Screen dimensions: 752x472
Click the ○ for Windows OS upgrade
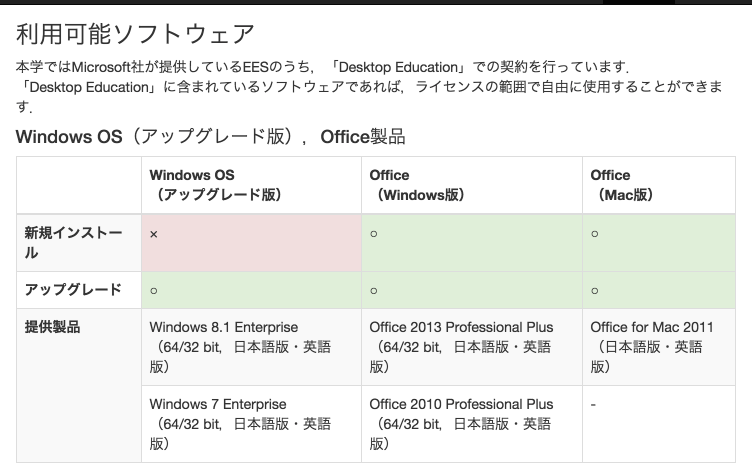point(153,290)
